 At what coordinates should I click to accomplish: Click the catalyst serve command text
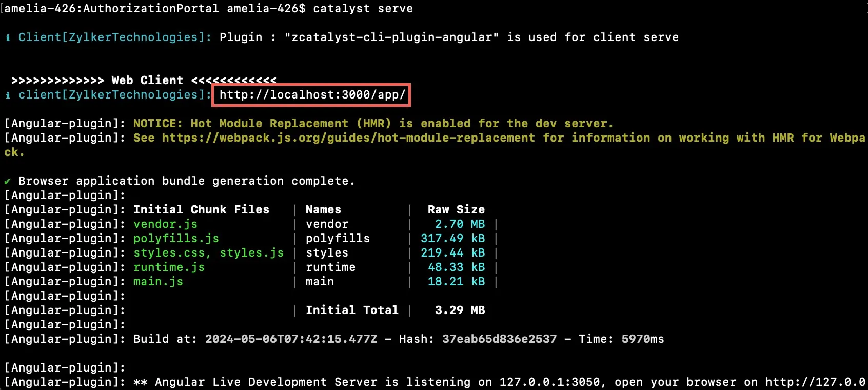[363, 9]
